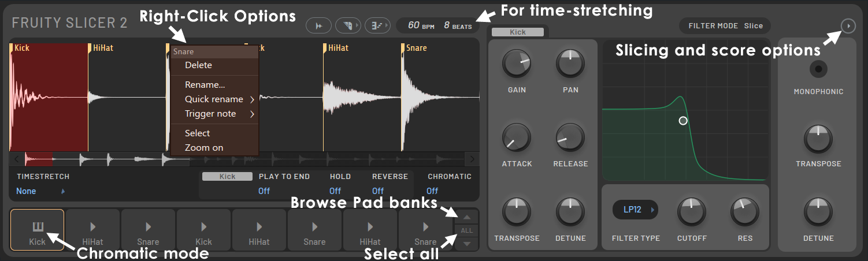Click the FRUITY SLICER 2 title text
Screen dimensions: 868x261
click(x=69, y=23)
